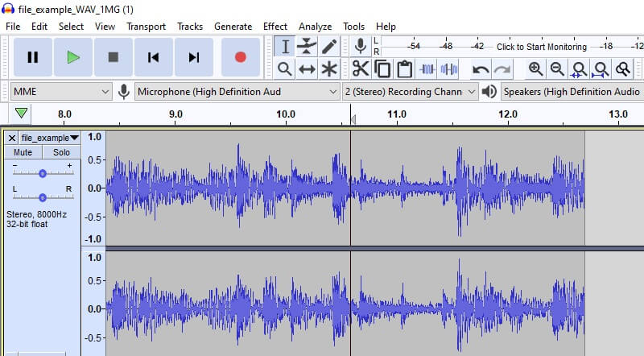
Task: Open the Analyze menu
Action: pos(315,27)
